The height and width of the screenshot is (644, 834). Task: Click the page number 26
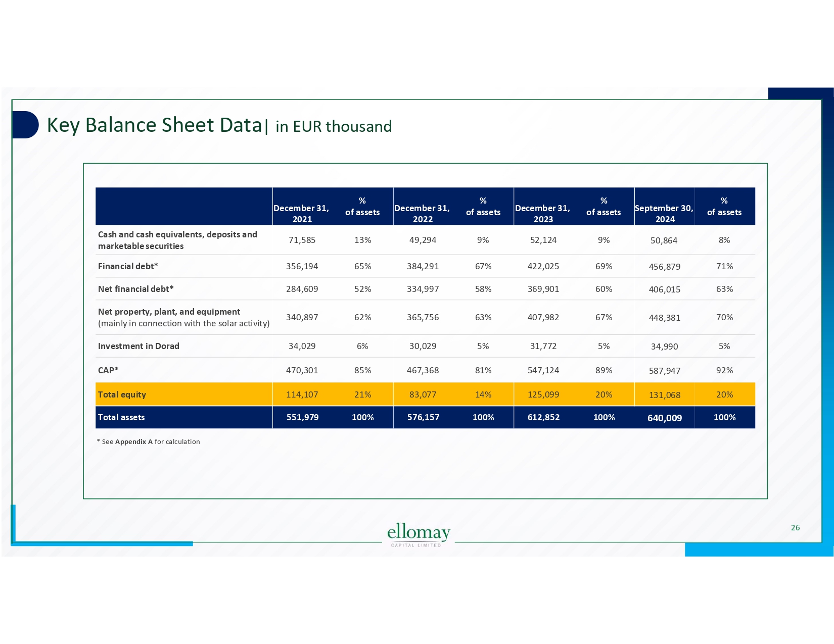pyautogui.click(x=795, y=528)
